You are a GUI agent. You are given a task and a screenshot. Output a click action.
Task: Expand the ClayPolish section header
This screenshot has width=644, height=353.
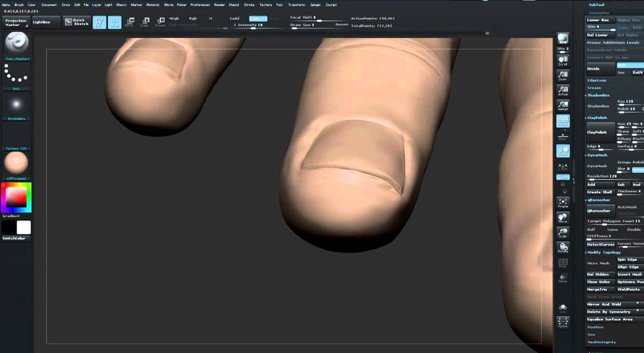click(597, 118)
